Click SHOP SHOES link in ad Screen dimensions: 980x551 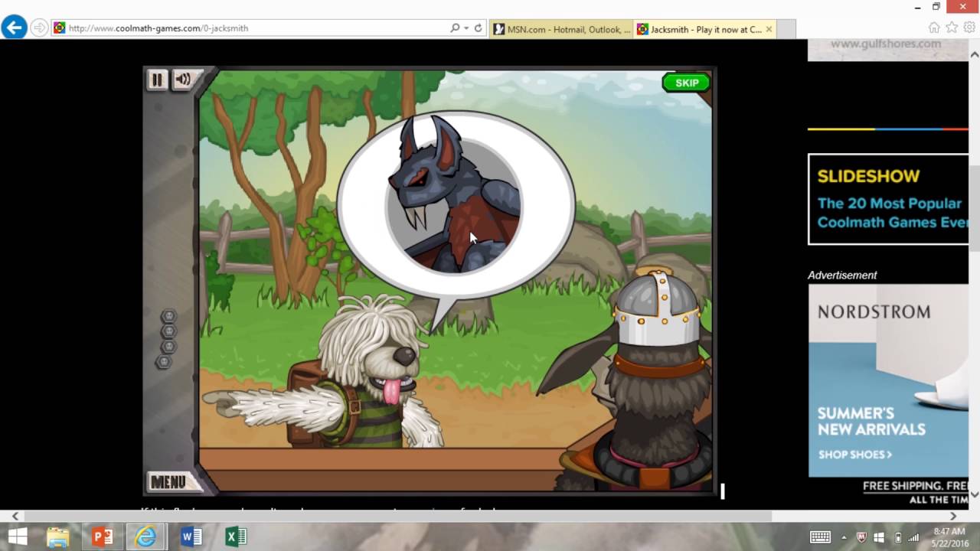[854, 455]
